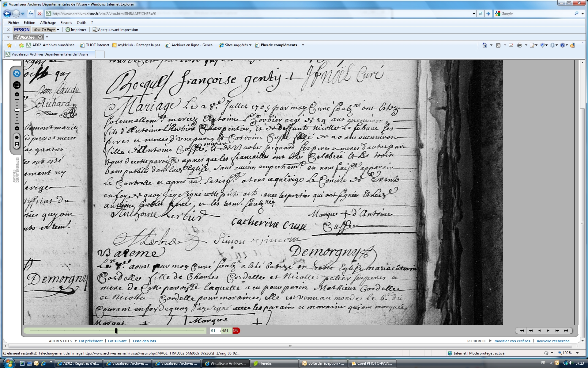This screenshot has height=368, width=588.
Task: Click the zoom in plus button
Action: click(x=17, y=94)
